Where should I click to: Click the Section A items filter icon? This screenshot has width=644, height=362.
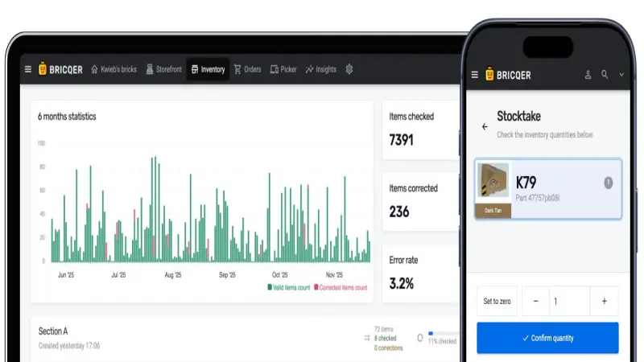tap(367, 338)
